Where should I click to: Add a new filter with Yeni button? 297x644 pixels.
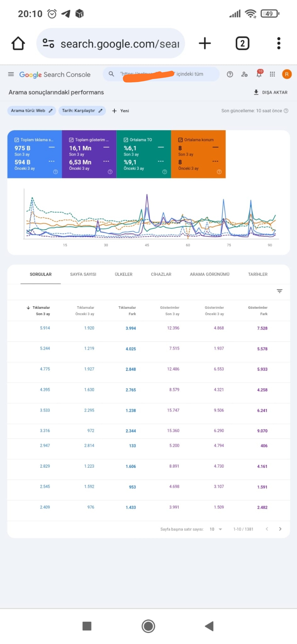(x=120, y=111)
